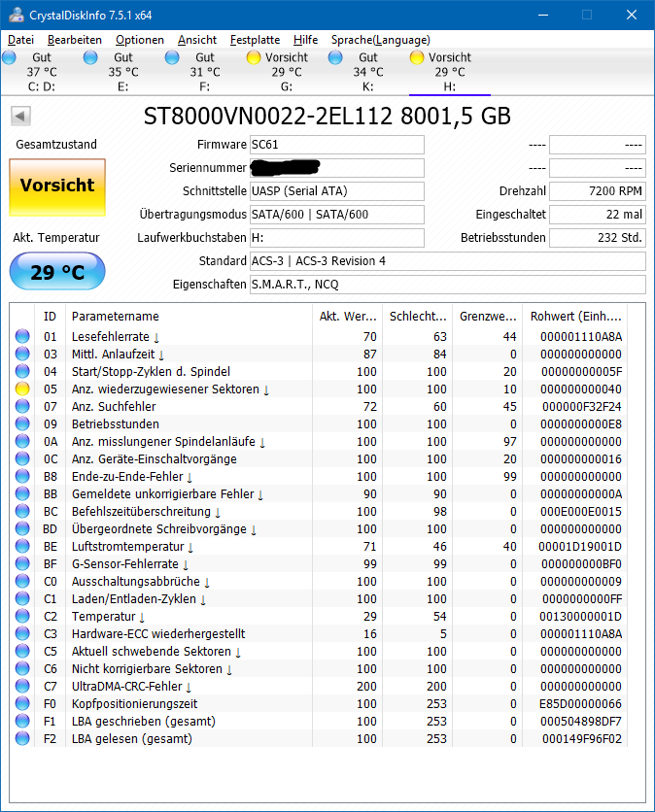Click blue status icon for Betriebsstunden row 09

[x=22, y=423]
